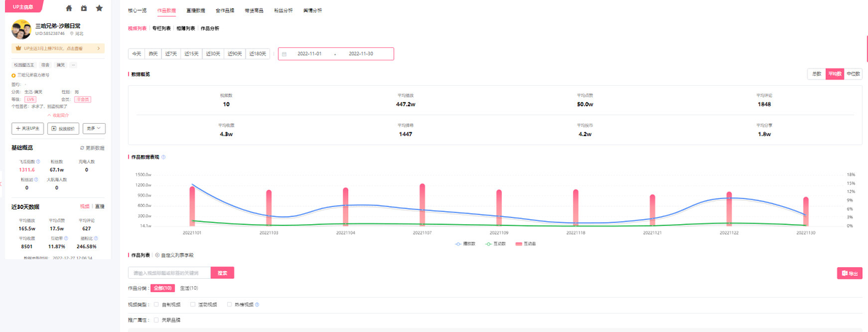Switch 近30天数据 to 视频

tap(84, 206)
